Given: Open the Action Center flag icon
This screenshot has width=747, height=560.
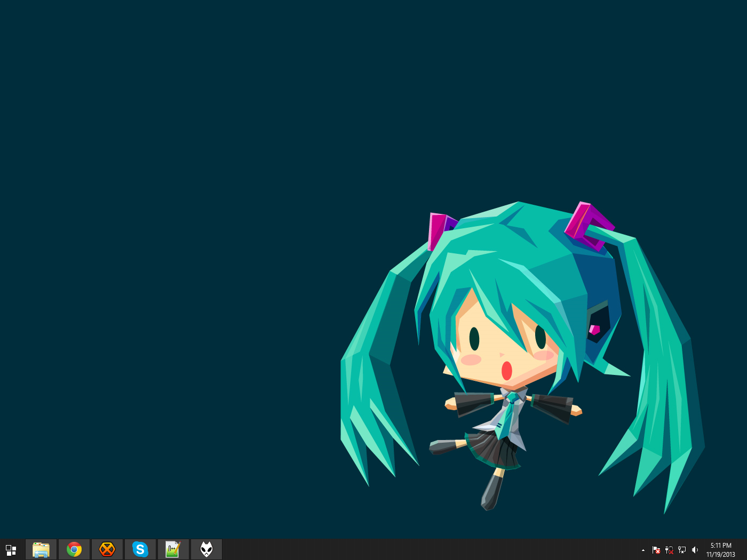Looking at the screenshot, I should (656, 550).
